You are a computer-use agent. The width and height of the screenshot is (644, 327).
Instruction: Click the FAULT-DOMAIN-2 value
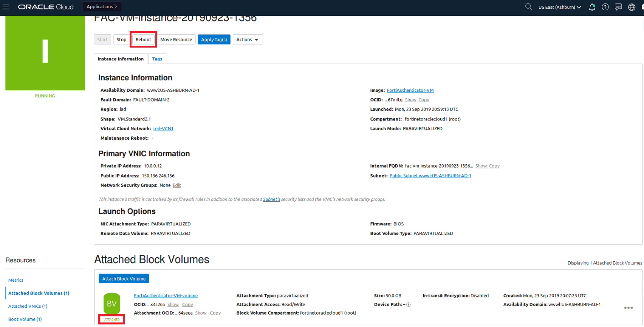pos(151,100)
